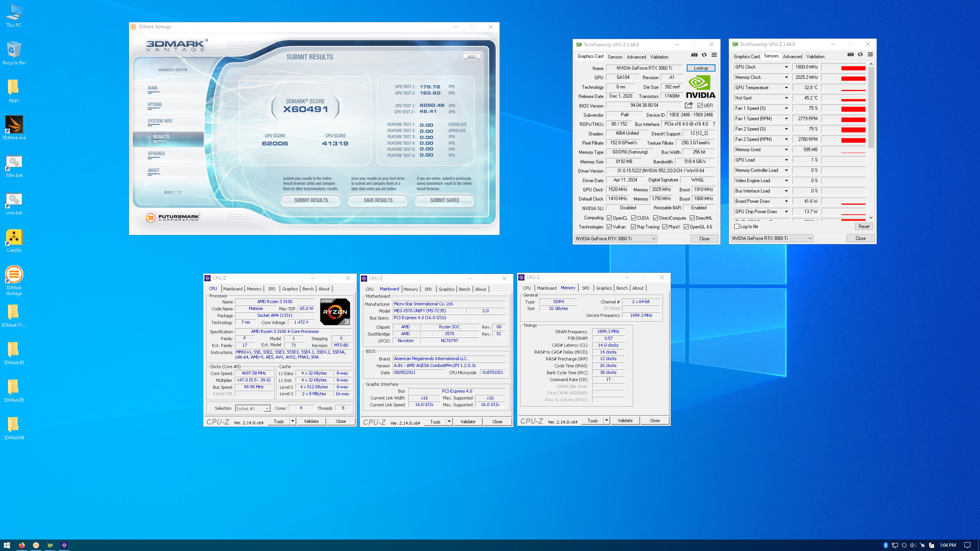Open the notification center icon

pyautogui.click(x=967, y=545)
